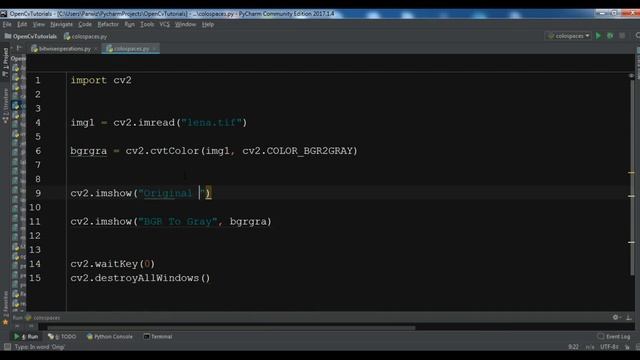Open the Python Console tab
The width and height of the screenshot is (640, 360).
(x=109, y=337)
